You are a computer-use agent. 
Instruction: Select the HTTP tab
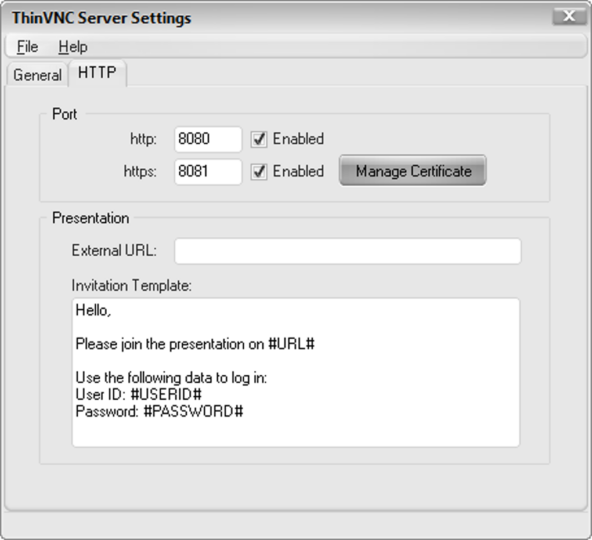tap(97, 73)
